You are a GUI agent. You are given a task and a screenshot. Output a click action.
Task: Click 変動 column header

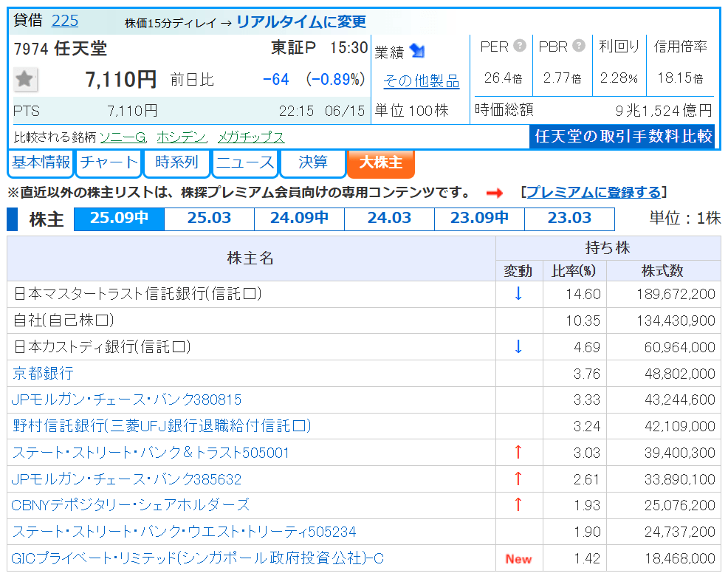[518, 271]
